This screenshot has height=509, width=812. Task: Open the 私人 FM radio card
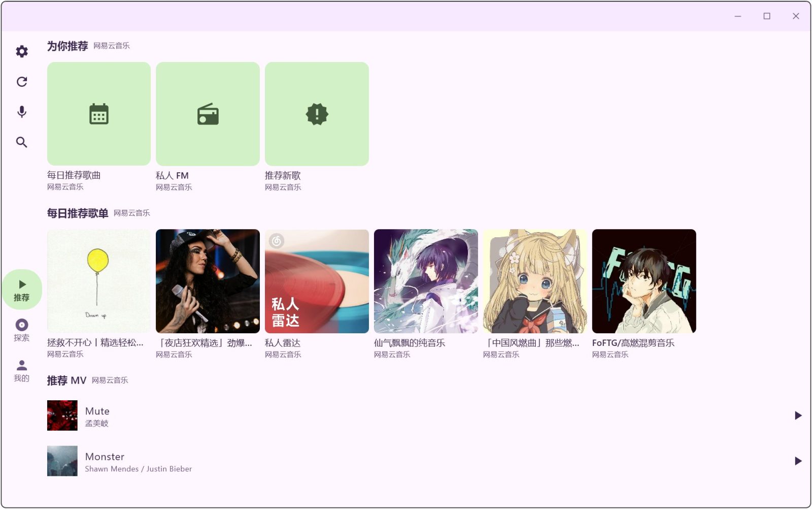click(208, 114)
